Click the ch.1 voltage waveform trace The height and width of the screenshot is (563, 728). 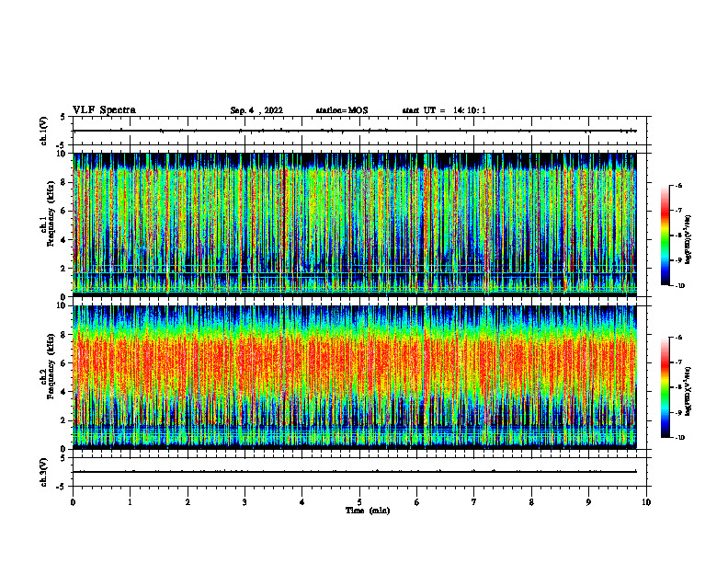point(355,131)
